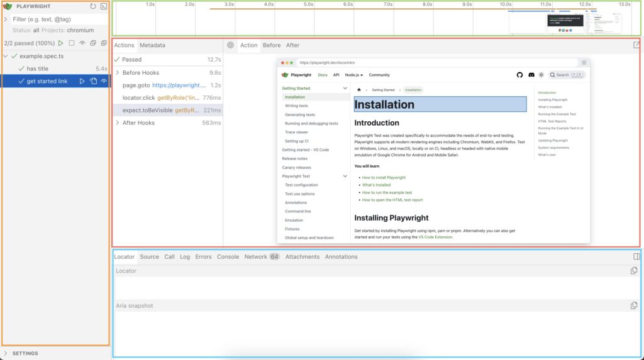Image resolution: width=644 pixels, height=360 pixels.
Task: Expand all tests icon in the sidebar toolbar
Action: click(104, 43)
